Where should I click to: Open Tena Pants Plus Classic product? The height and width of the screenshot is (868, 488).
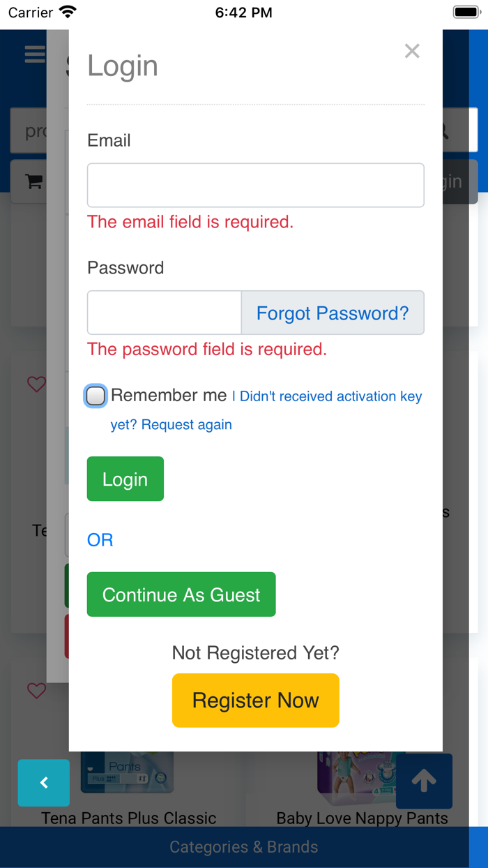click(x=129, y=818)
